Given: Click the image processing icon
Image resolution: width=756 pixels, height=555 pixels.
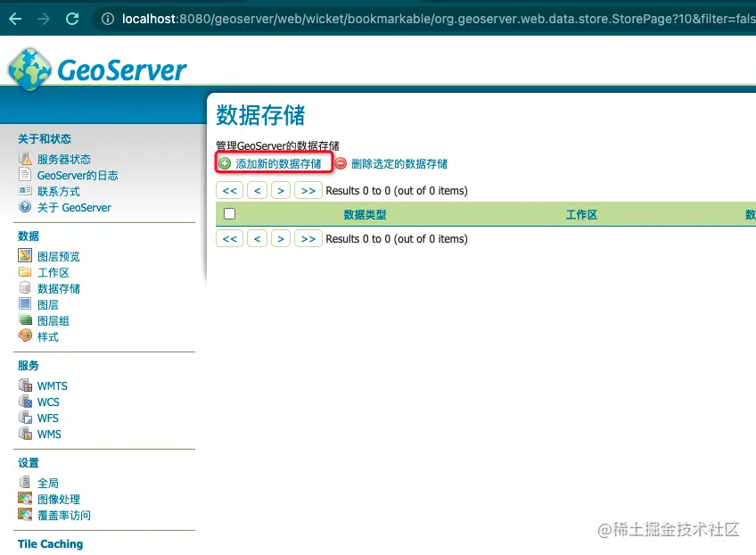Looking at the screenshot, I should pyautogui.click(x=25, y=498).
